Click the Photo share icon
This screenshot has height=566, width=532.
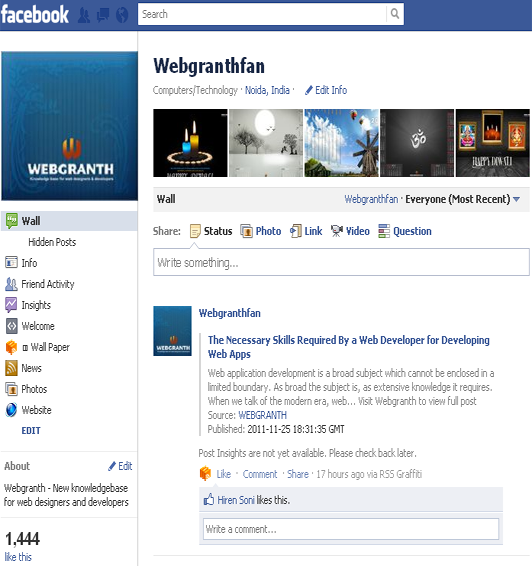click(247, 231)
